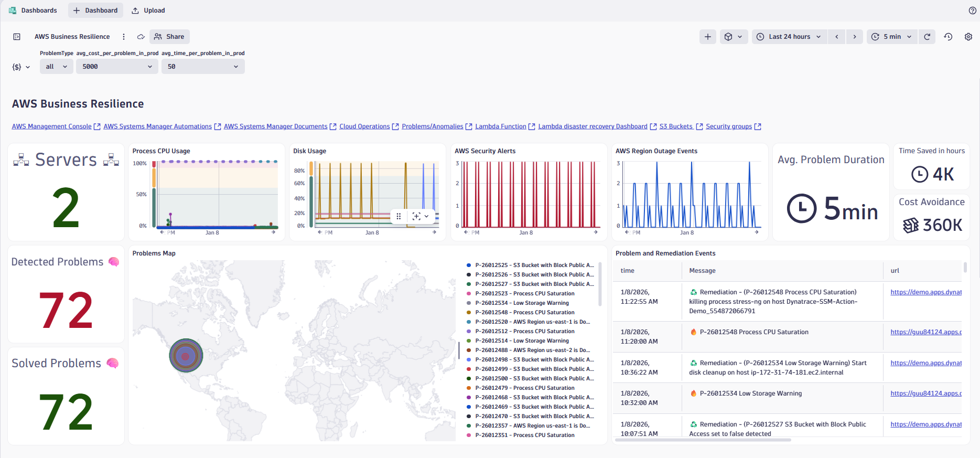
Task: Open dashboard settings gear icon
Action: (x=968, y=37)
